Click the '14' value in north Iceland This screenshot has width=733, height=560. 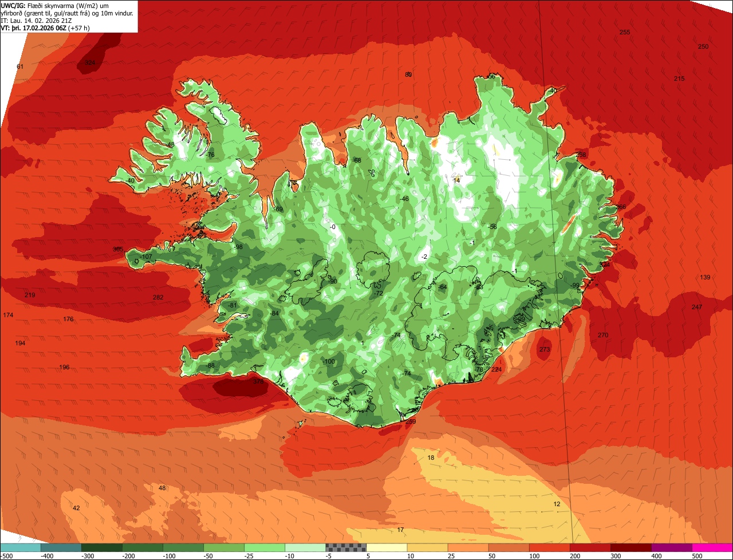coord(456,180)
